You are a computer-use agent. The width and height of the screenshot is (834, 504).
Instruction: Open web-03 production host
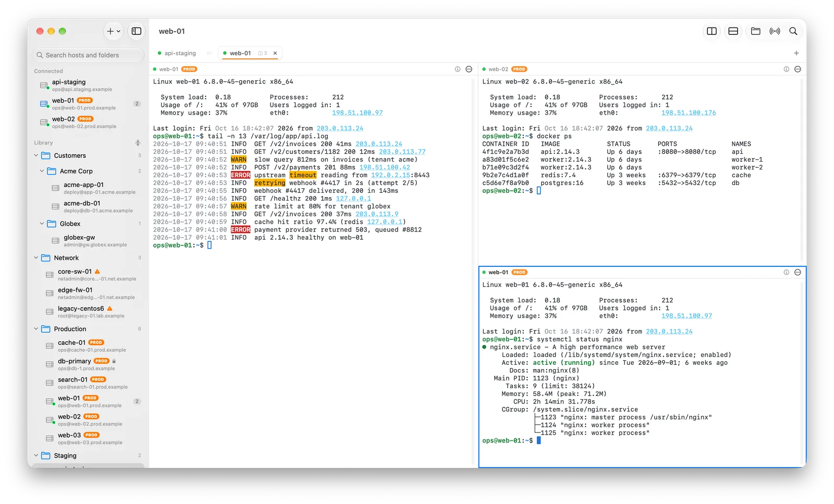[88, 438]
